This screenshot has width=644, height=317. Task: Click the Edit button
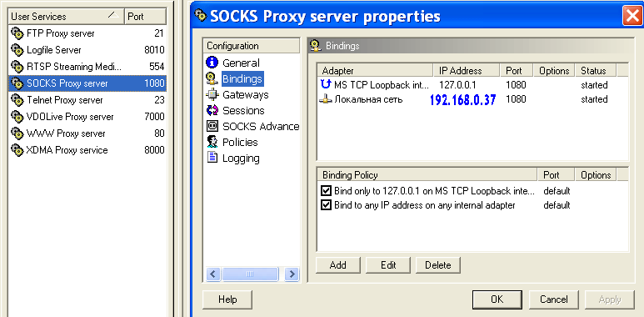coord(388,264)
